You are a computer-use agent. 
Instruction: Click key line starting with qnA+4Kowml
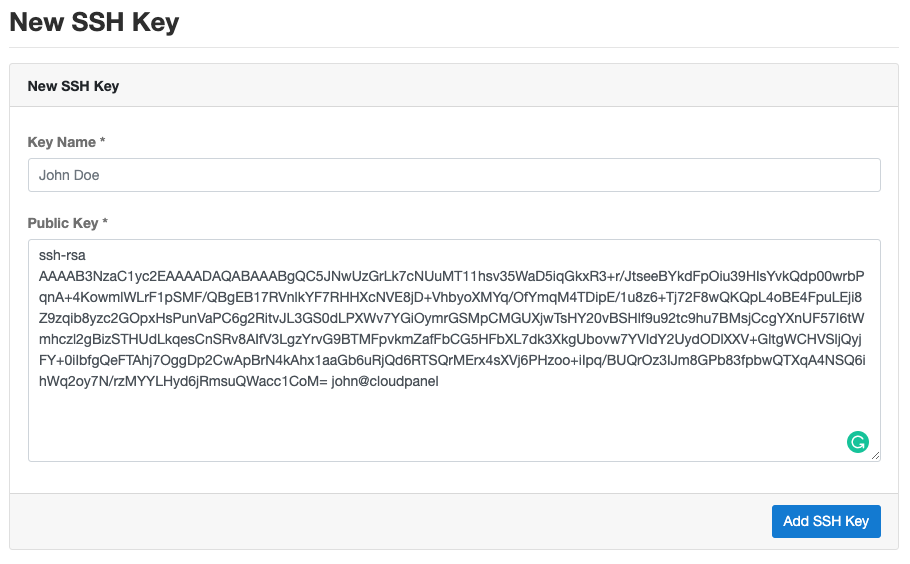(x=450, y=297)
